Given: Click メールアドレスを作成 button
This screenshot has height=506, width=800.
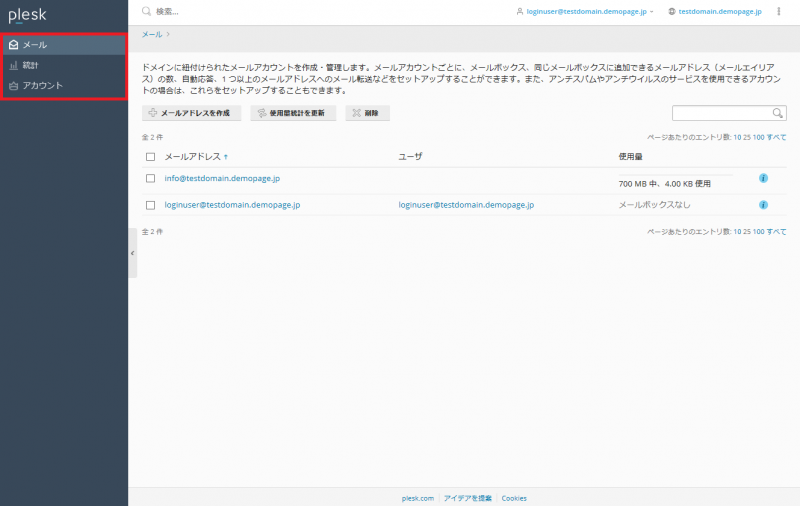Looking at the screenshot, I should [x=191, y=113].
